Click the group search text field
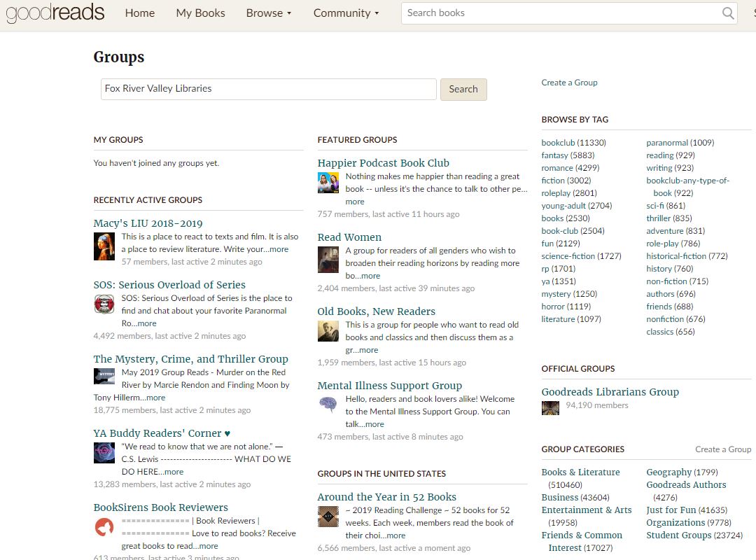756x560 pixels. pyautogui.click(x=268, y=89)
